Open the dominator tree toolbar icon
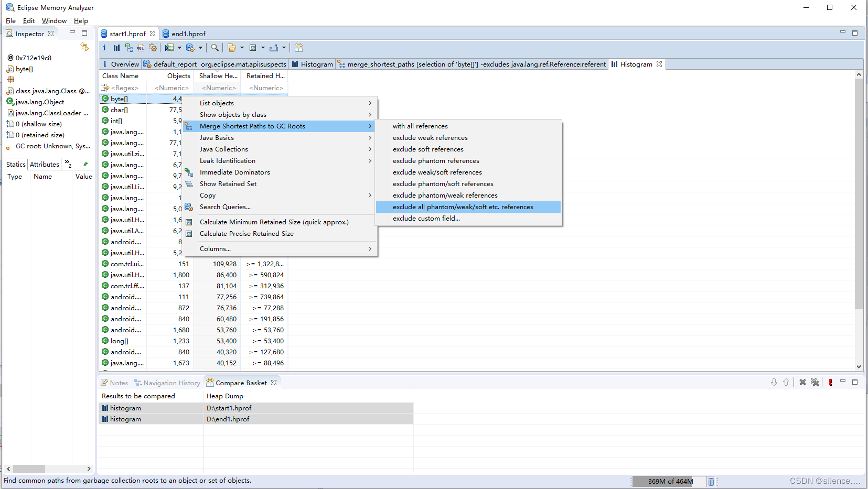 pos(128,48)
